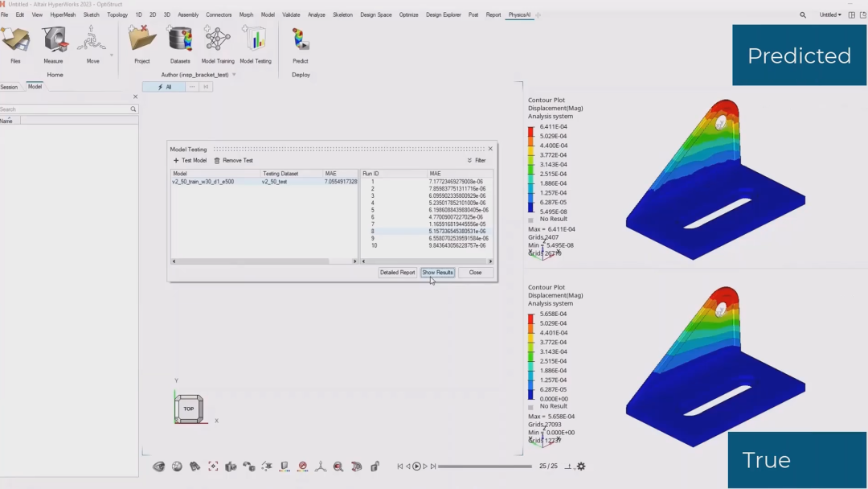Click the TOP view cube
Viewport: 868px width, 489px height.
click(x=189, y=409)
